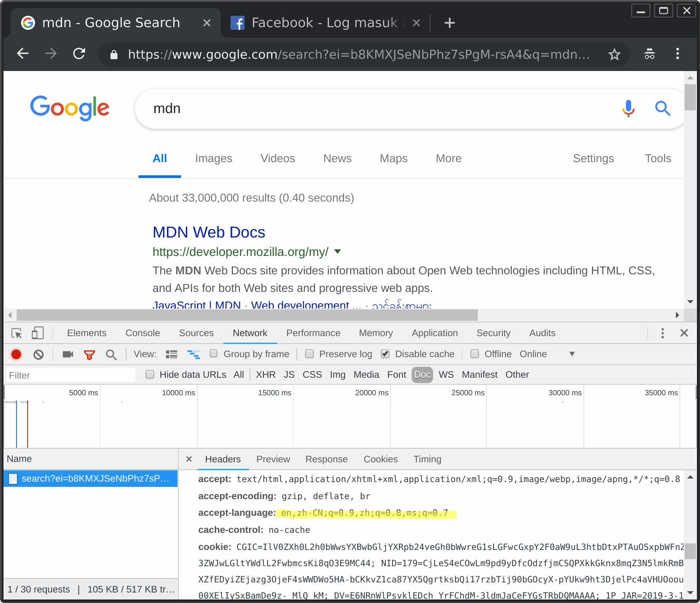
Task: Close the request details pane
Action: tap(189, 459)
